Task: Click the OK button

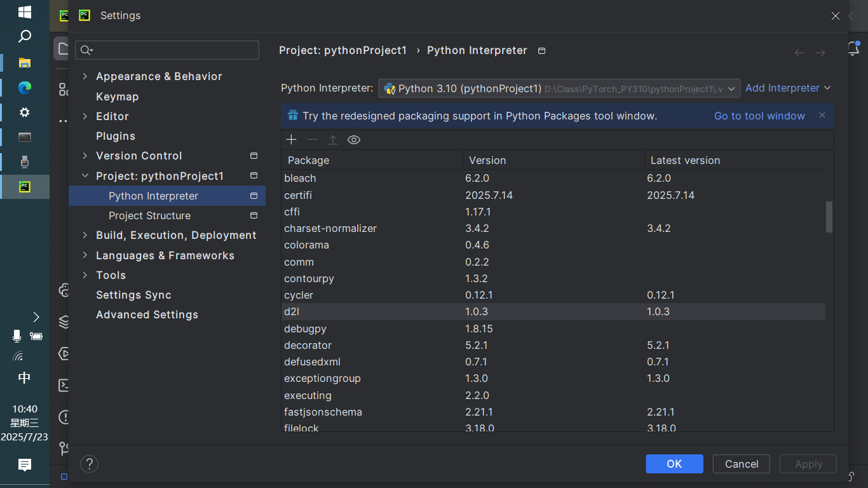Action: click(x=674, y=464)
